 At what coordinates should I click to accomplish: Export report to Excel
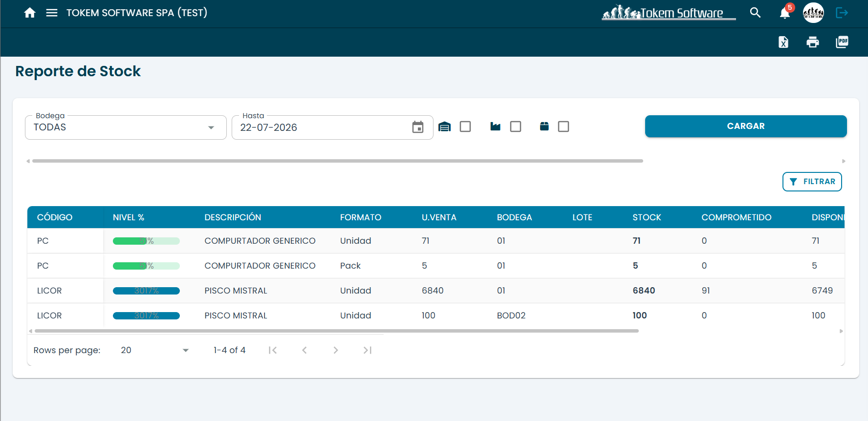[x=783, y=42]
